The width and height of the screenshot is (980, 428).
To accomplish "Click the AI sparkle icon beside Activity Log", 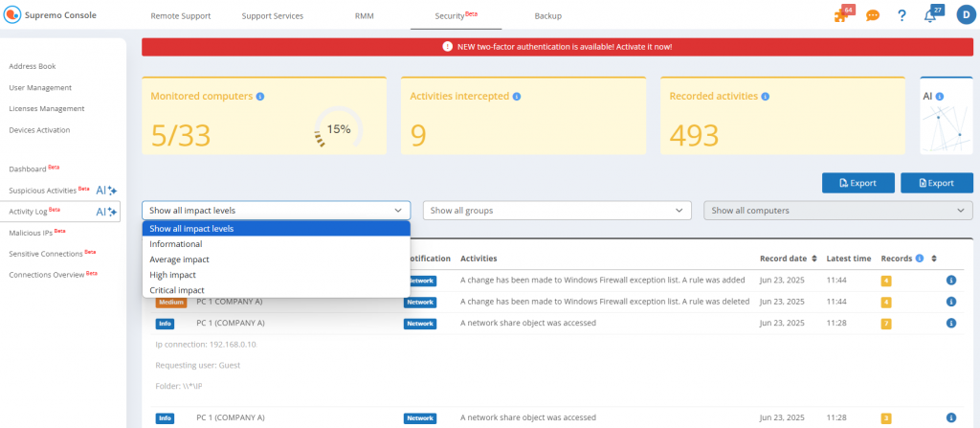I will tap(107, 213).
